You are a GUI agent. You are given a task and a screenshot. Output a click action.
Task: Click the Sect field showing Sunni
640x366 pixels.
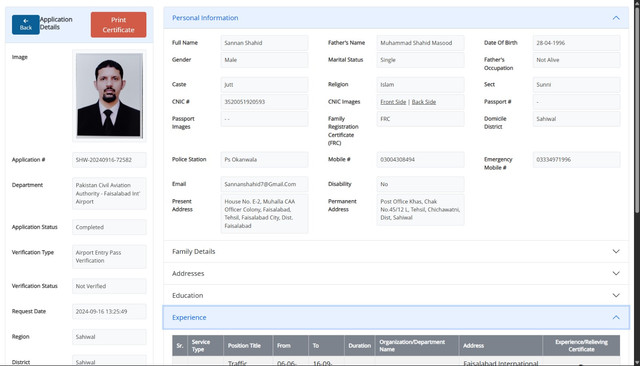(576, 84)
